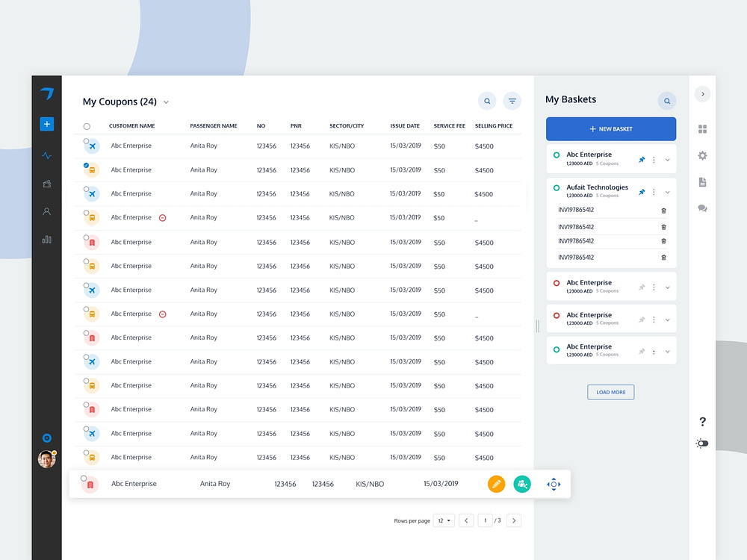The image size is (747, 560).
Task: Select the edit pencil icon on highlighted row
Action: [x=496, y=484]
